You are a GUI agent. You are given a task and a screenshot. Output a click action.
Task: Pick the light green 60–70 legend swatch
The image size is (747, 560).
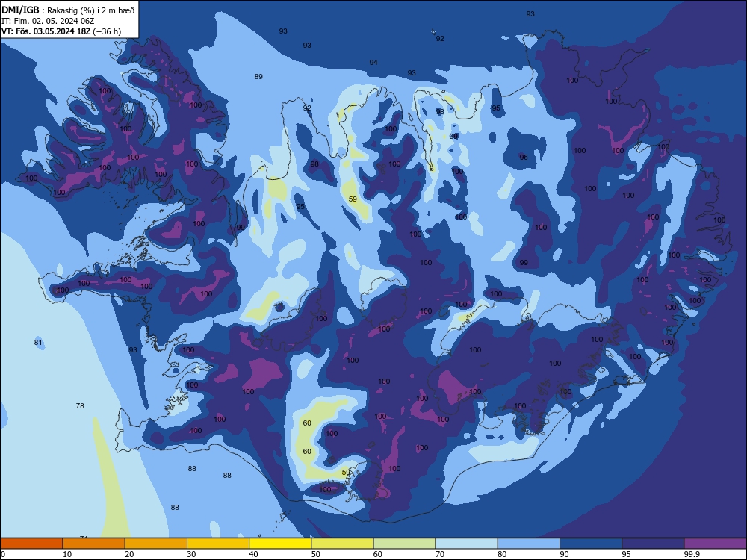click(404, 544)
